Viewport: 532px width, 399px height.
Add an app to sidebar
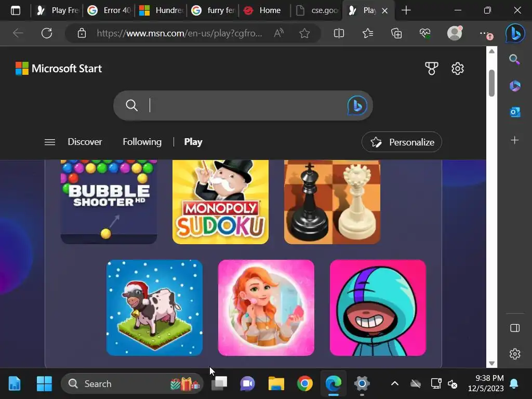click(x=515, y=140)
